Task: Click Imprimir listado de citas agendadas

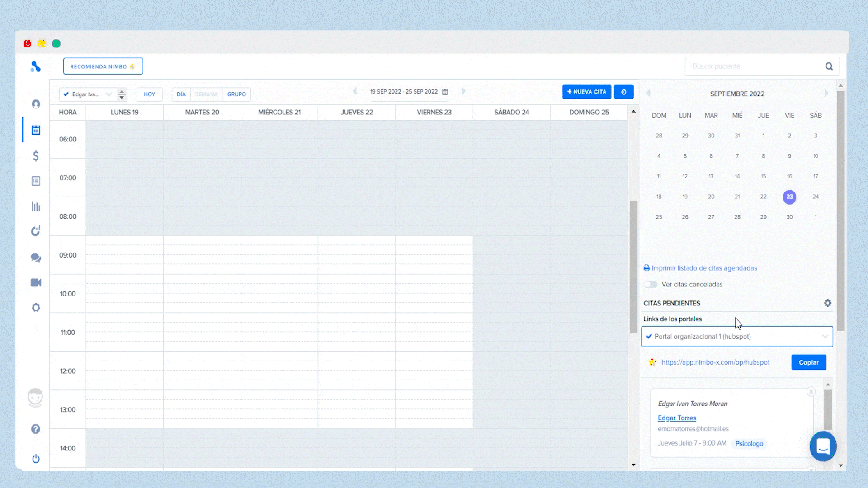Action: point(700,268)
